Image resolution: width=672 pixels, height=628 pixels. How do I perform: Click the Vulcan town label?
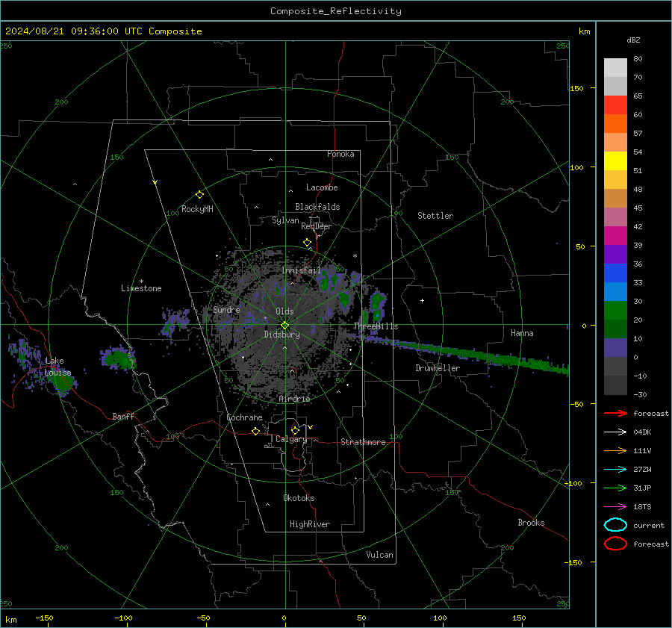point(379,555)
